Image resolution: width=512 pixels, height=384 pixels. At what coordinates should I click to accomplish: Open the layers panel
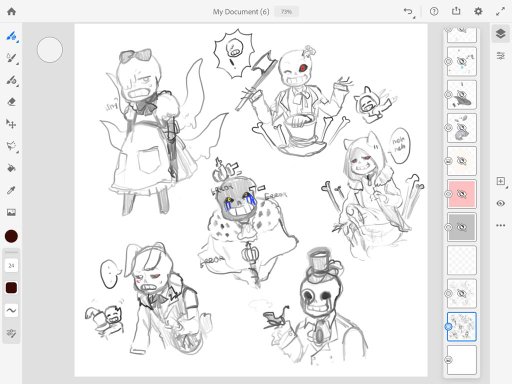coord(500,34)
